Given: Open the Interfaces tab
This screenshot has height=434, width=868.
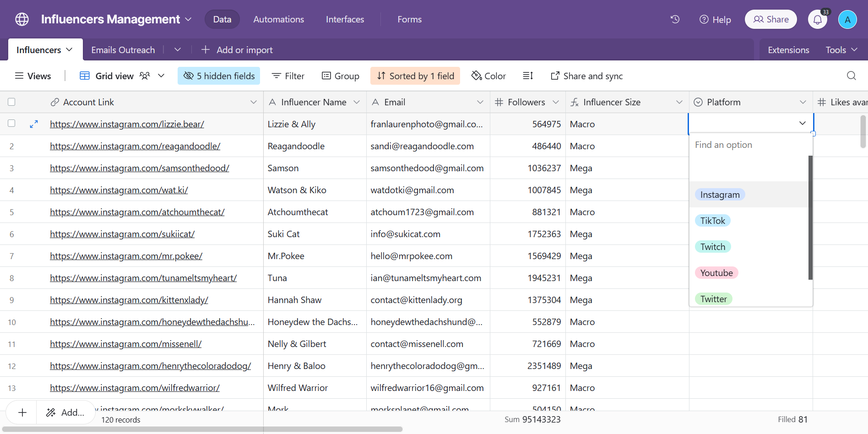Looking at the screenshot, I should (x=345, y=19).
